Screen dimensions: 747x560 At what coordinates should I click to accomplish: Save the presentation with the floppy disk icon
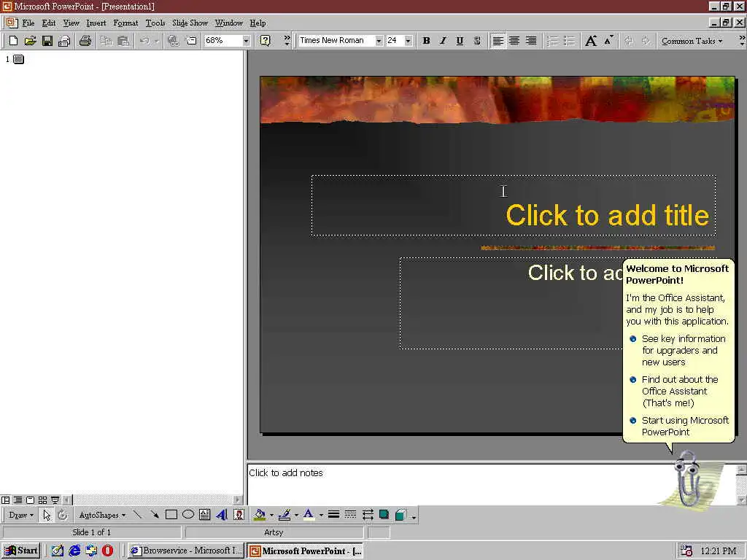[47, 41]
